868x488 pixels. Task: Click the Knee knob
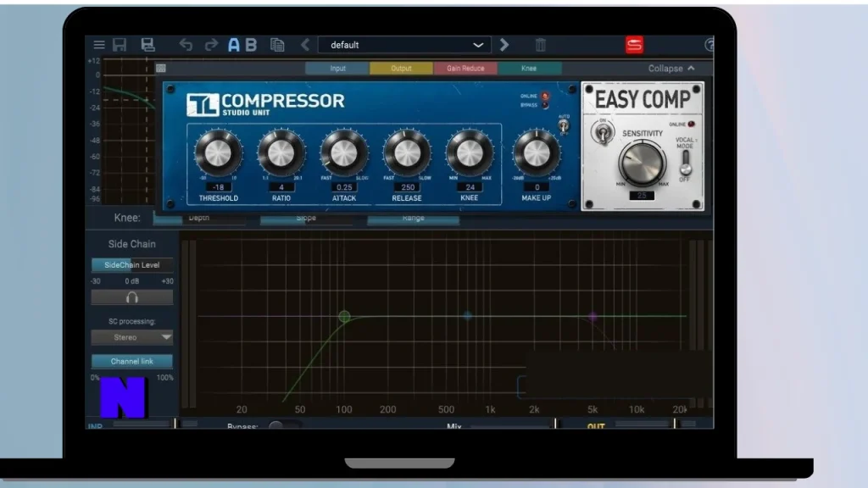tap(470, 152)
